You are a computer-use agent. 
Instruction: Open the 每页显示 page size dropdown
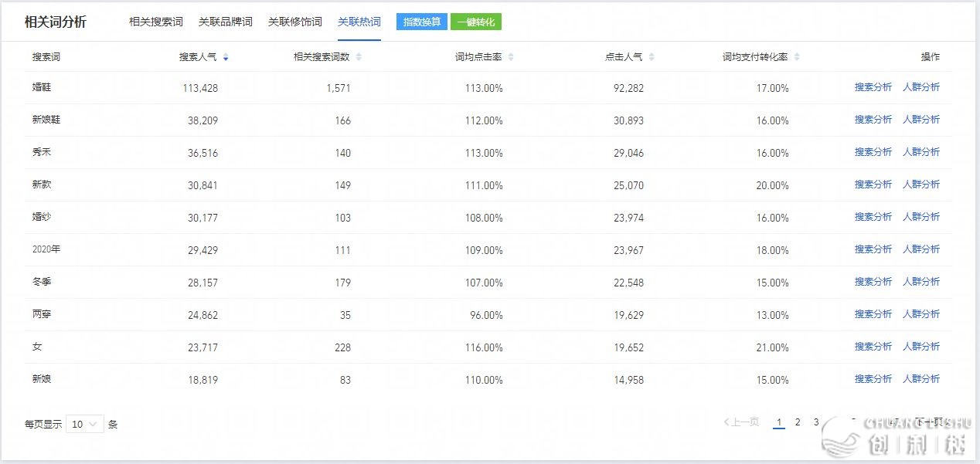pos(85,424)
